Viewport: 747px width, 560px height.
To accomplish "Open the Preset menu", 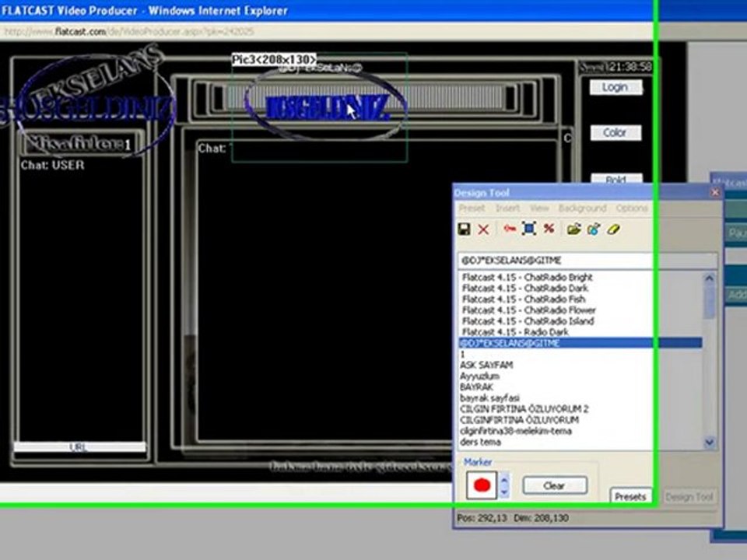I will coord(472,208).
